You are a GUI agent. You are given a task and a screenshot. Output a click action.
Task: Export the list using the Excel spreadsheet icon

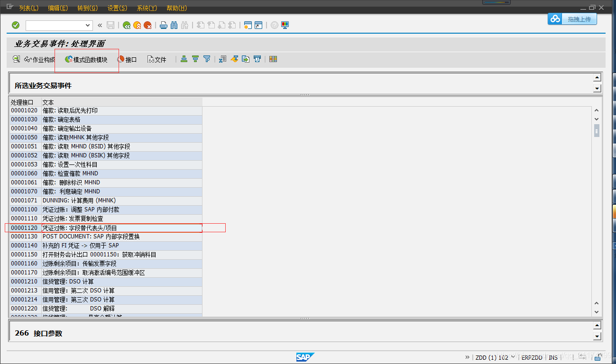[222, 59]
